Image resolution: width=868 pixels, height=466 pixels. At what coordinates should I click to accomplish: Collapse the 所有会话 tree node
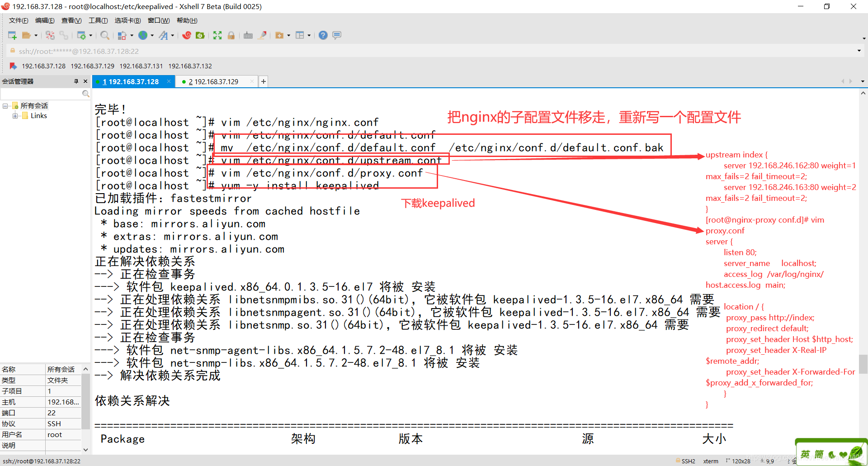[5, 106]
